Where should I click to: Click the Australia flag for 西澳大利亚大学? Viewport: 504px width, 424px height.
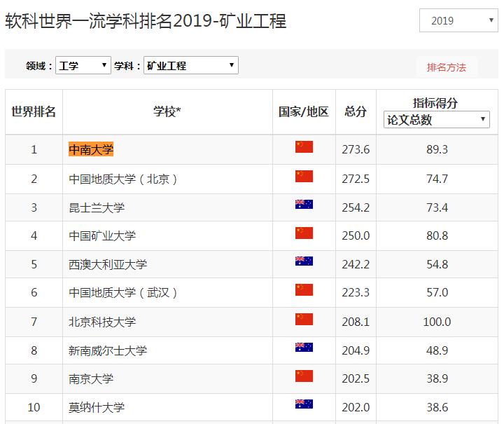point(304,261)
